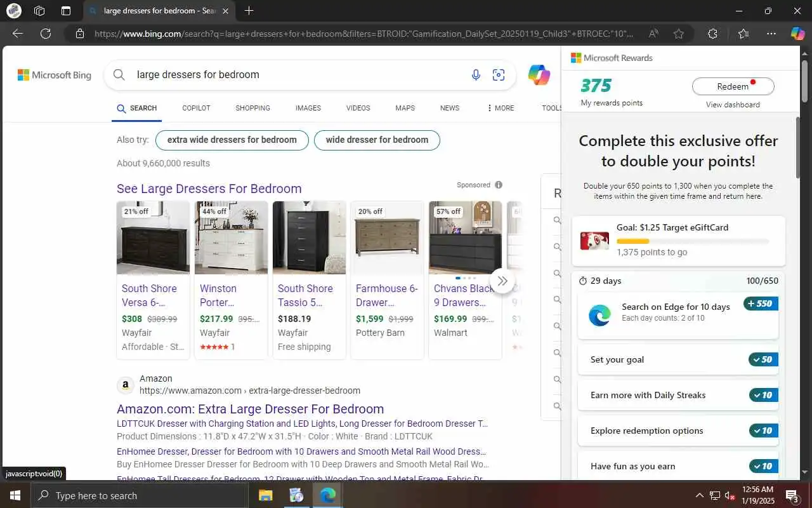812x508 pixels.
Task: Open Read aloud icon in address bar
Action: tap(653, 34)
